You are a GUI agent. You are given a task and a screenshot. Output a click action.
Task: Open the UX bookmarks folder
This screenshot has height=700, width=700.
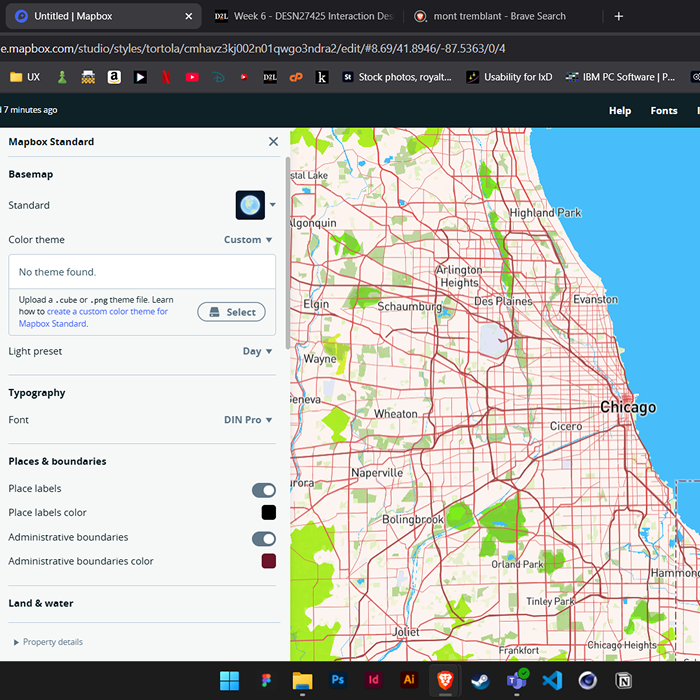pyautogui.click(x=25, y=77)
